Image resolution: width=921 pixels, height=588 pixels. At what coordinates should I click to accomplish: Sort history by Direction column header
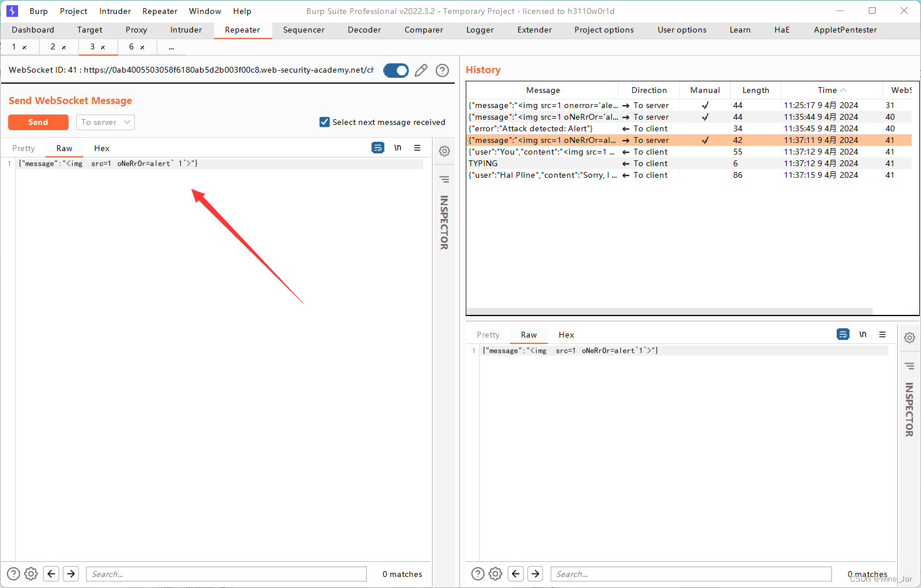[x=649, y=90]
